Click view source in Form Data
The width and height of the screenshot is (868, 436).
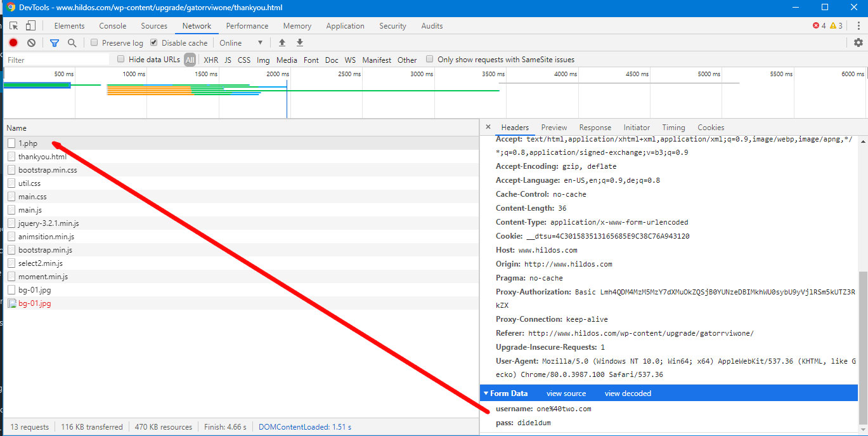(566, 393)
